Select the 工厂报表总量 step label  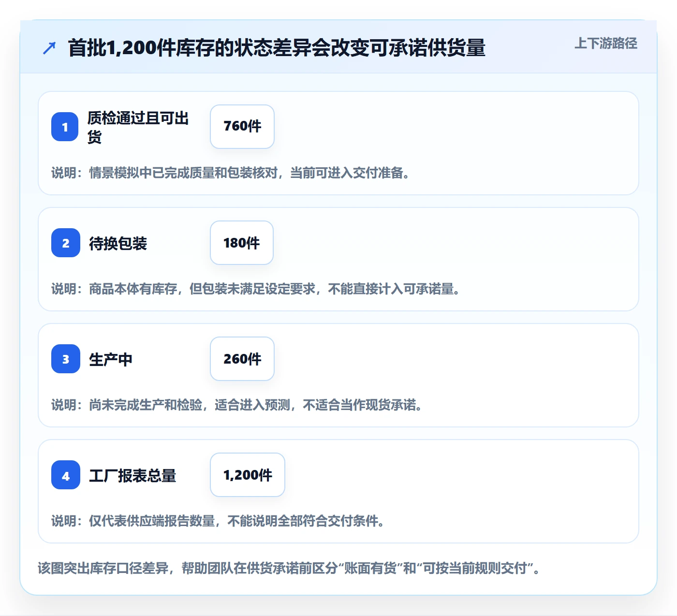pyautogui.click(x=132, y=475)
